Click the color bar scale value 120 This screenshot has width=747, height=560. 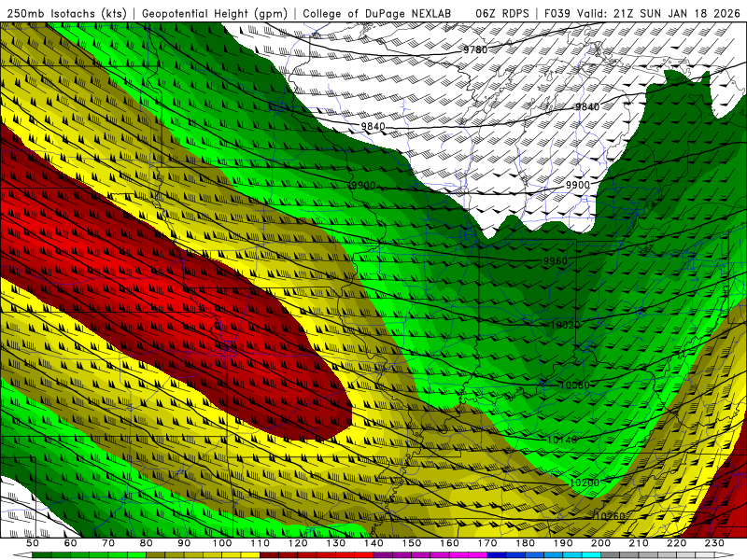coord(298,543)
